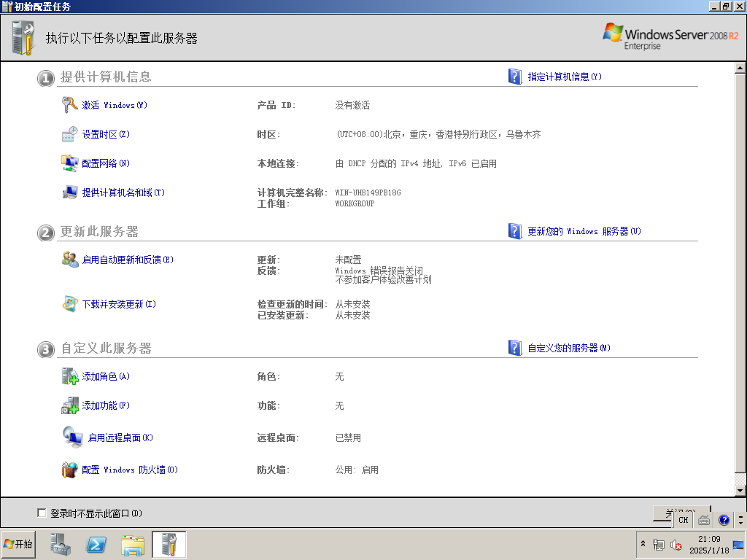Open the 指定计算机信息(Y) help link

(x=565, y=77)
